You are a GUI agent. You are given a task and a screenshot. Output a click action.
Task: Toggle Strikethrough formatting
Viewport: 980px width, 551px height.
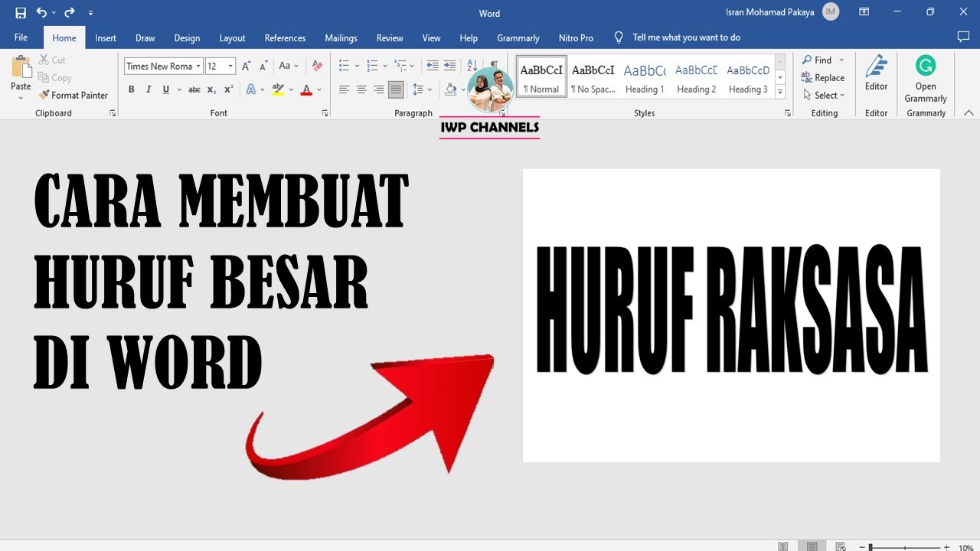click(x=194, y=90)
